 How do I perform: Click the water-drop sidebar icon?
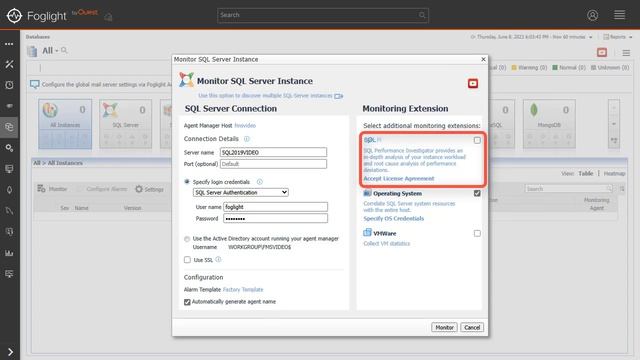[9, 190]
